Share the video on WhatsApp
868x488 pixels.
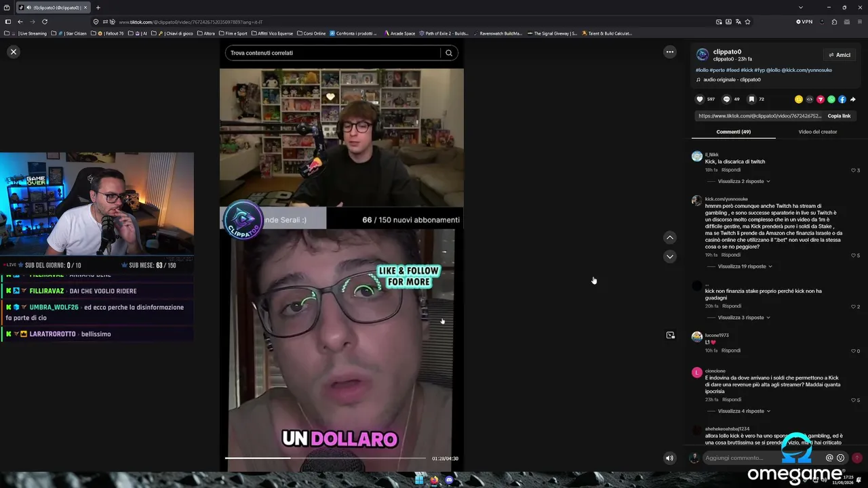click(x=831, y=100)
